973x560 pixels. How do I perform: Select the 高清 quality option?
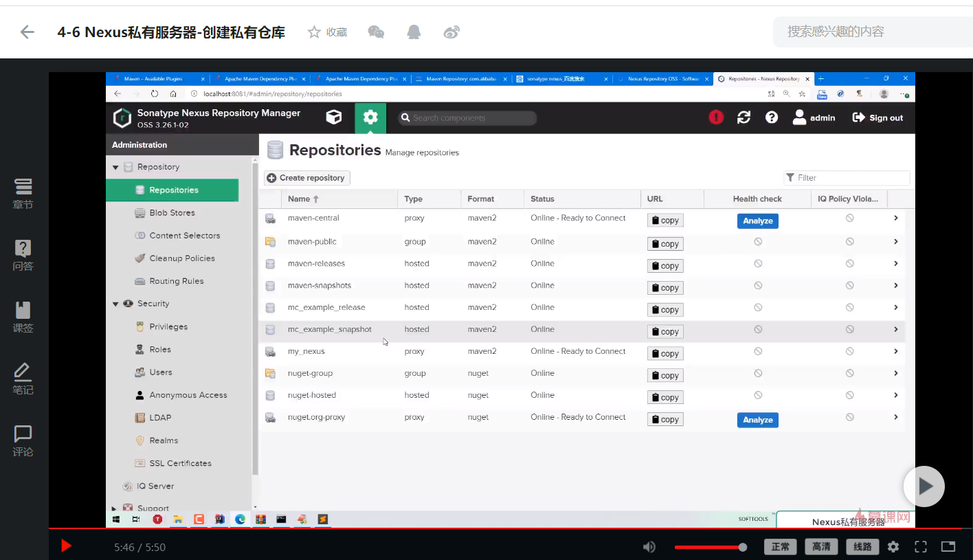point(821,547)
